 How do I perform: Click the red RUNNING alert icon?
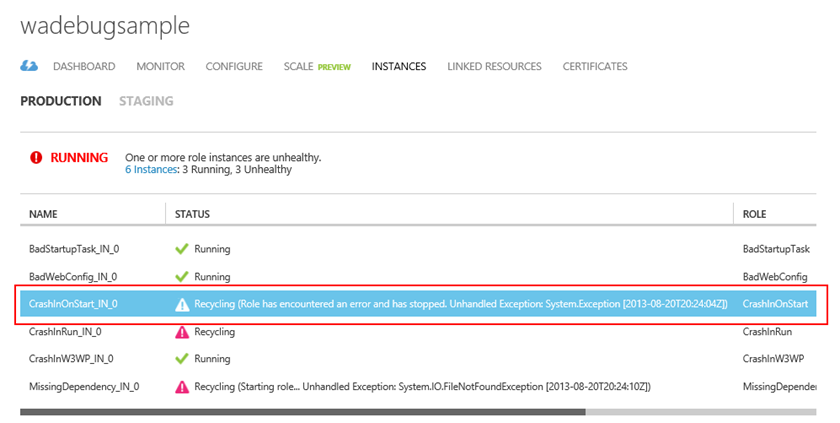point(36,158)
